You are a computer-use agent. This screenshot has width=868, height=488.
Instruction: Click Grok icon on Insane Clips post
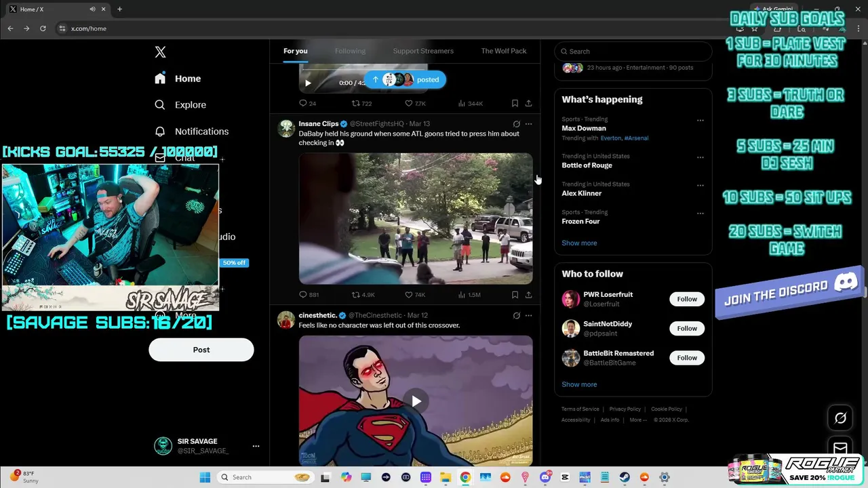coord(517,124)
